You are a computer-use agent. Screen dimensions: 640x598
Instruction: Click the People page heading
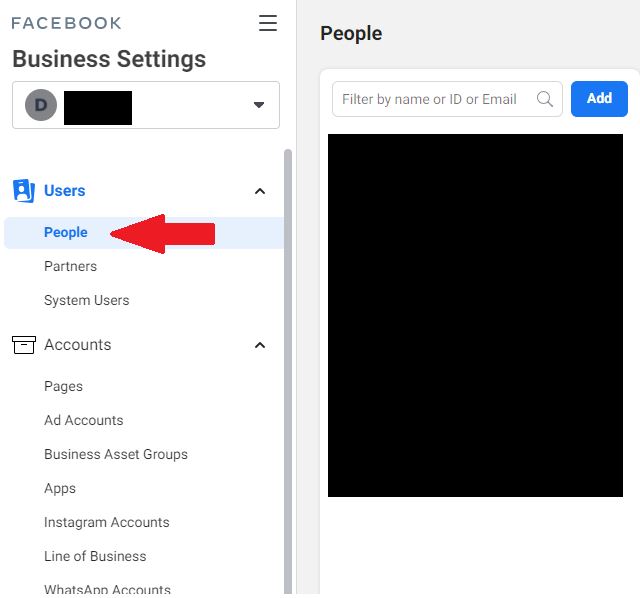click(351, 34)
